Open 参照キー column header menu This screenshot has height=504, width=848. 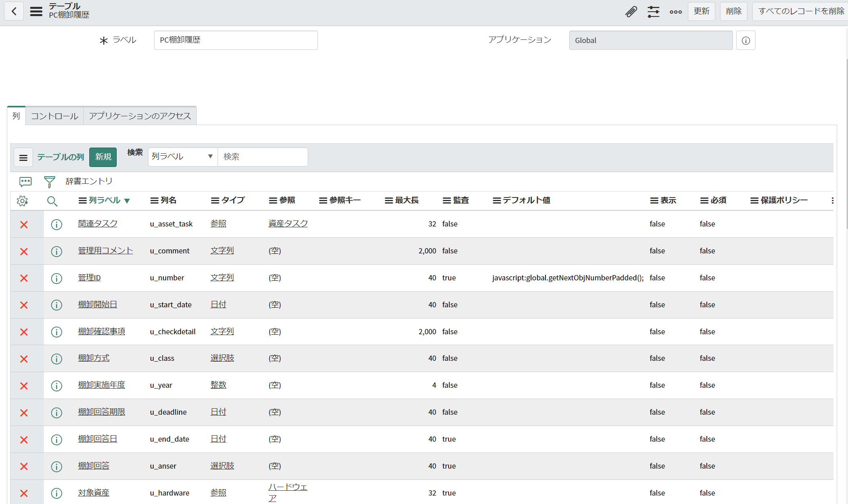tap(323, 200)
